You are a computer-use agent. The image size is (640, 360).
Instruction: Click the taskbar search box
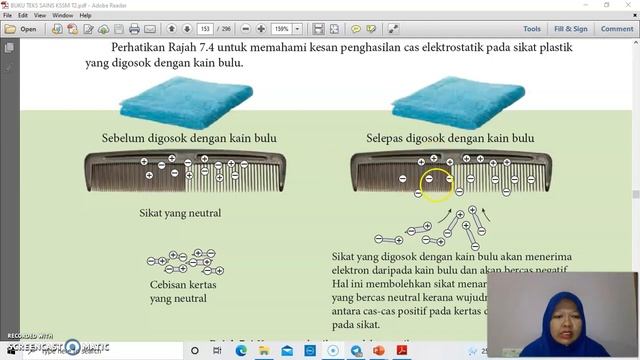click(x=102, y=351)
